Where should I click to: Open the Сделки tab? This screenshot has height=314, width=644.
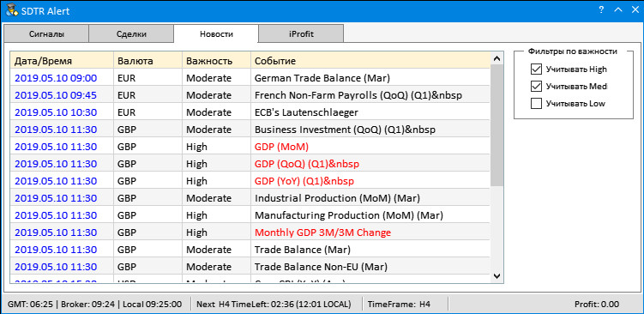[x=131, y=34]
